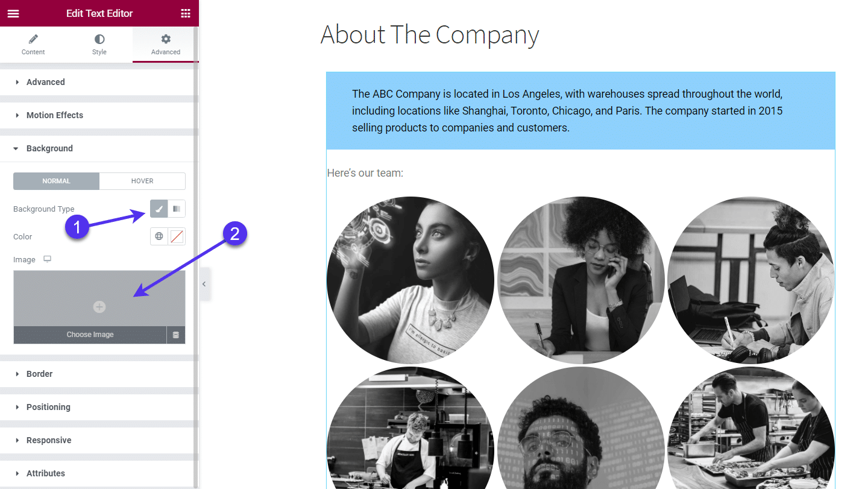This screenshot has width=868, height=489.
Task: Expand the Border section
Action: tap(40, 374)
